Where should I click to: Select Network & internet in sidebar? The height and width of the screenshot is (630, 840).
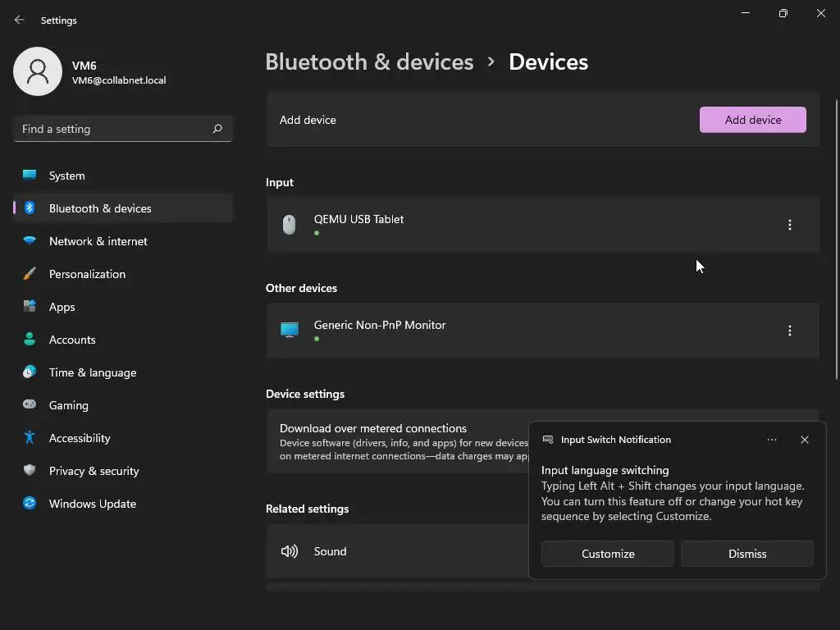pos(98,241)
